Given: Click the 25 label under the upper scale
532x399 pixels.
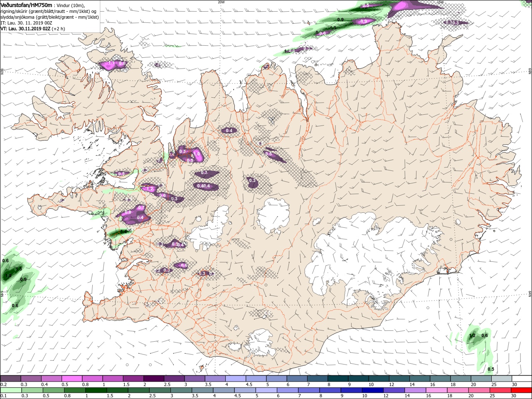Looking at the screenshot, I should [x=493, y=385].
